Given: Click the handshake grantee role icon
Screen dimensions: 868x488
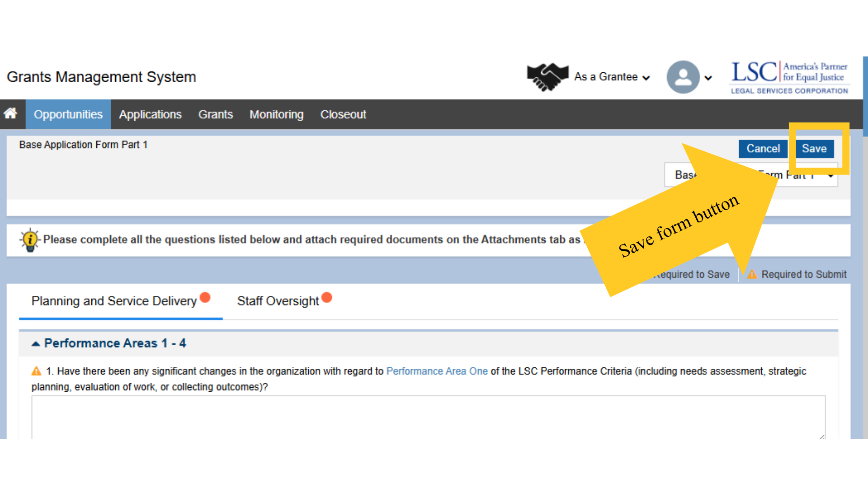Looking at the screenshot, I should tap(547, 77).
